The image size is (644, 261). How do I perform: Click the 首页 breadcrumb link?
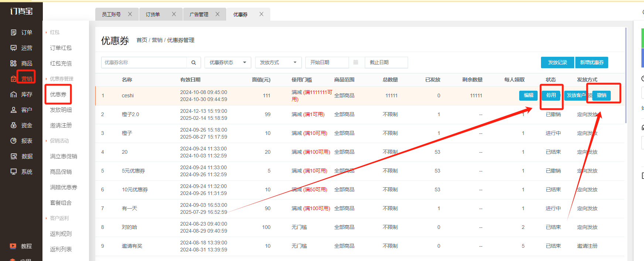click(142, 40)
